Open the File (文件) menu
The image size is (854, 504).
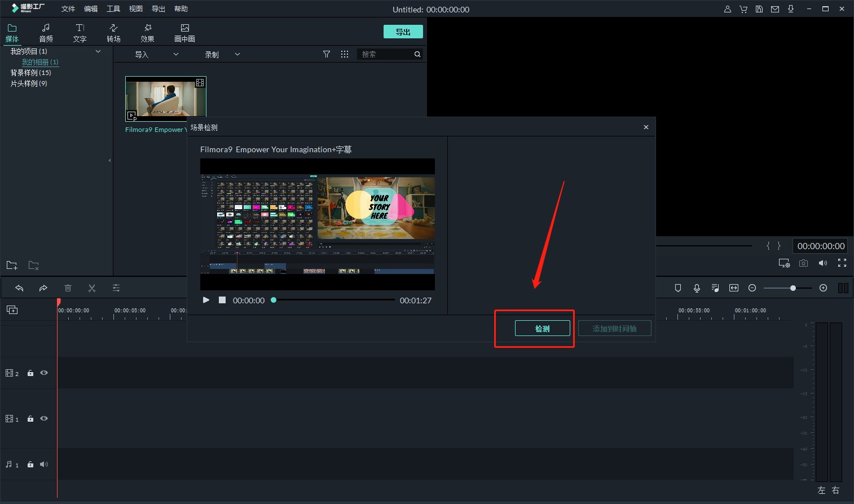pos(68,9)
